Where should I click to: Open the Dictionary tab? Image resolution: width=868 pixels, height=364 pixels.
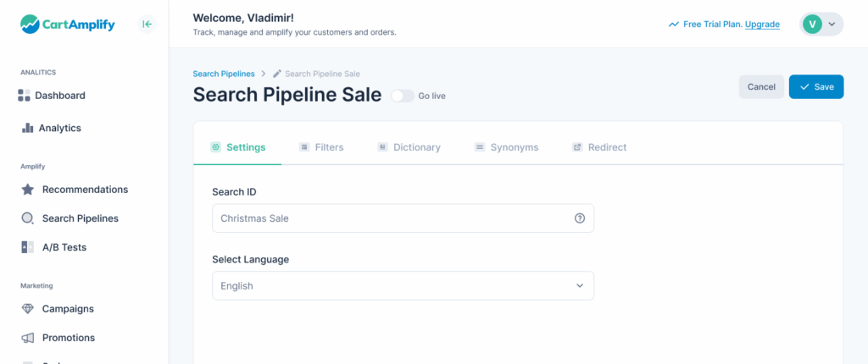point(409,147)
